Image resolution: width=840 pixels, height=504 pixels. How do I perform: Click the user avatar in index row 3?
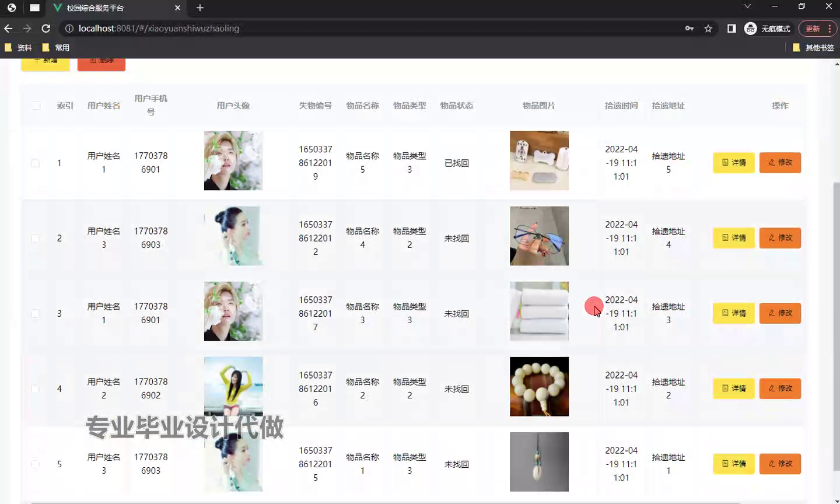click(x=233, y=311)
